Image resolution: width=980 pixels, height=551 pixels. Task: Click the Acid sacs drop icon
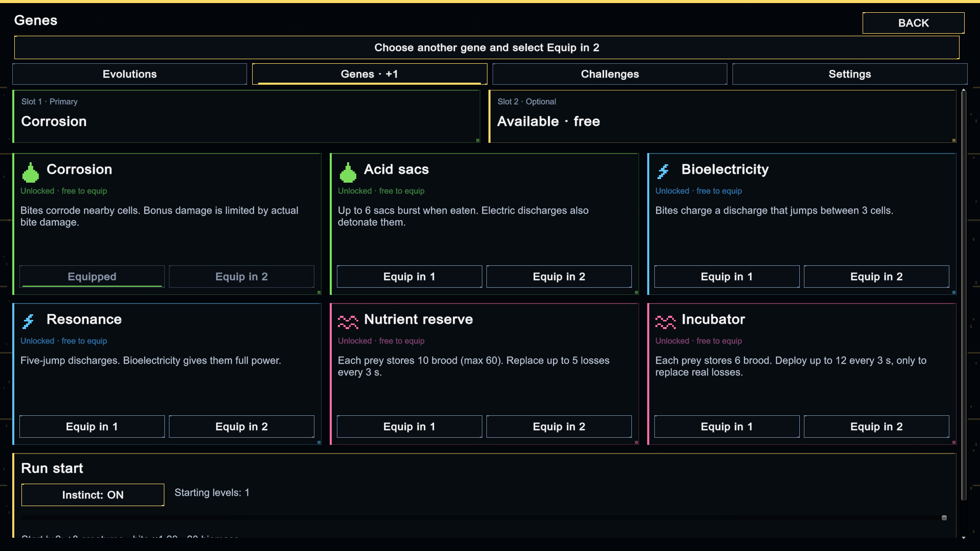click(348, 172)
